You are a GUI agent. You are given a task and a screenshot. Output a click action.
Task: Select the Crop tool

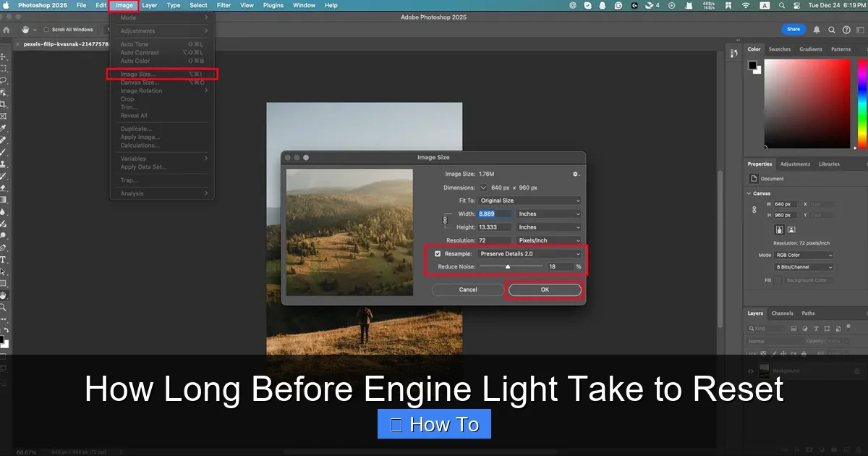(3, 104)
